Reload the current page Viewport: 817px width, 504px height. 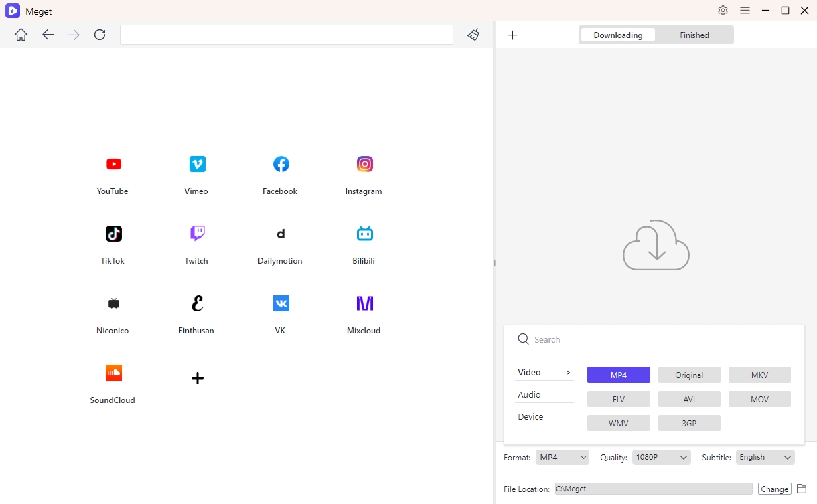[x=100, y=35]
